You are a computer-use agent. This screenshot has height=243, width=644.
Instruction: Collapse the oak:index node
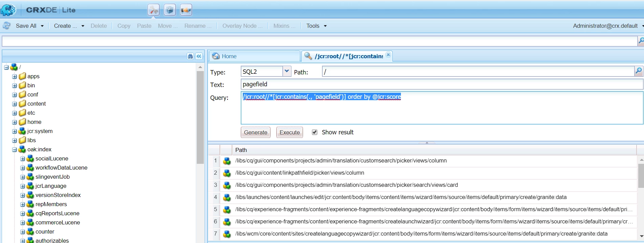point(15,150)
